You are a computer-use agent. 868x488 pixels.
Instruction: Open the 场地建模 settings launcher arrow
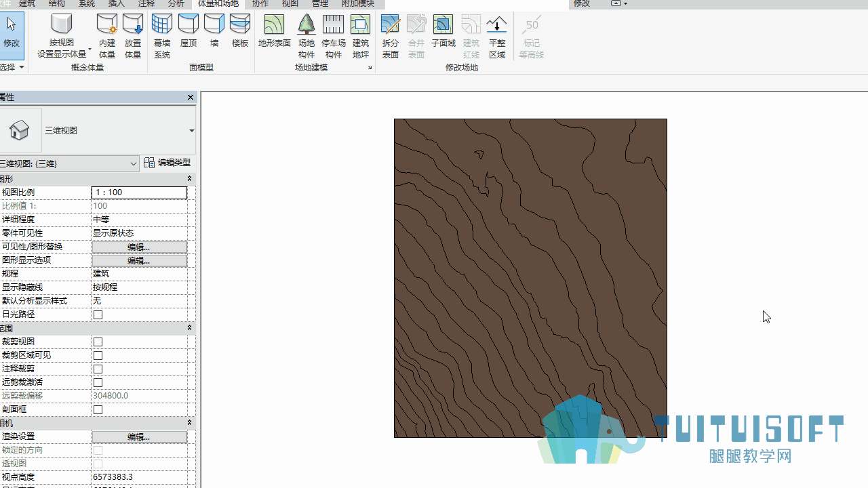(370, 68)
